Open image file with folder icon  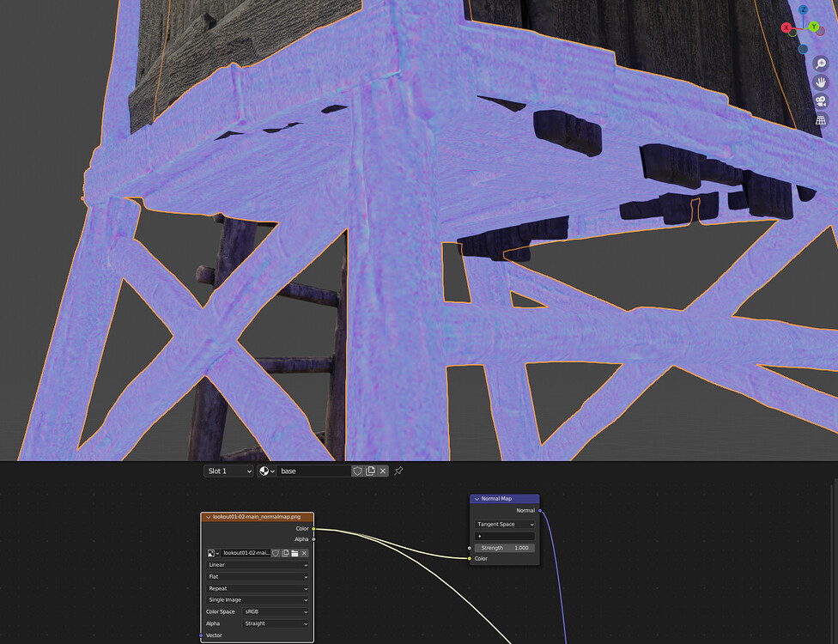coord(295,553)
